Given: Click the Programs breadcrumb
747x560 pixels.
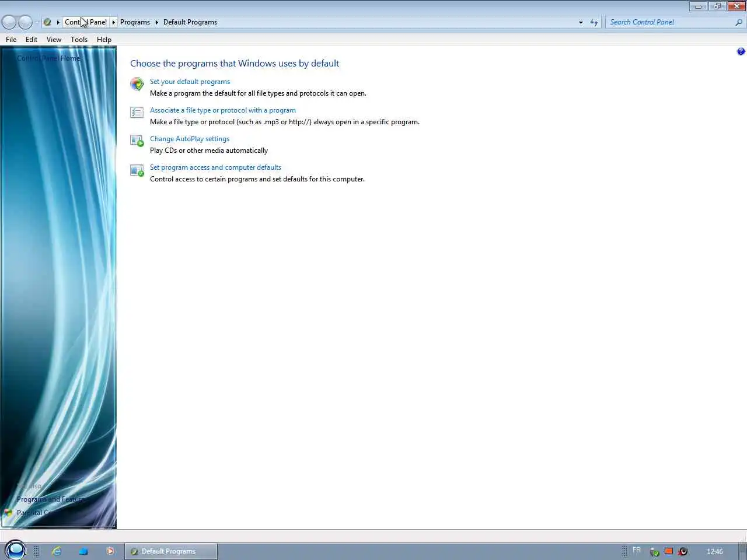Looking at the screenshot, I should (135, 22).
